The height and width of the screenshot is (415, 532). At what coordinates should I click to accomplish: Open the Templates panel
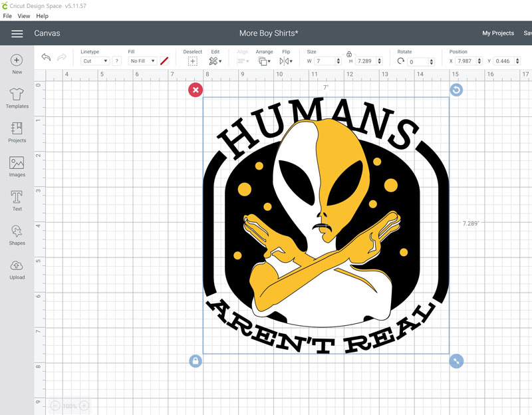17,98
